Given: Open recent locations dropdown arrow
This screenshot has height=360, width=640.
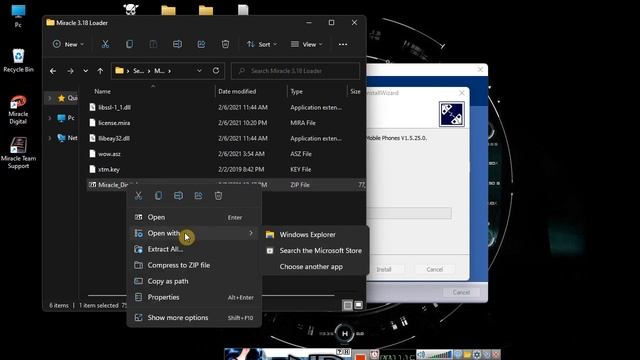Looking at the screenshot, I should tap(85, 71).
